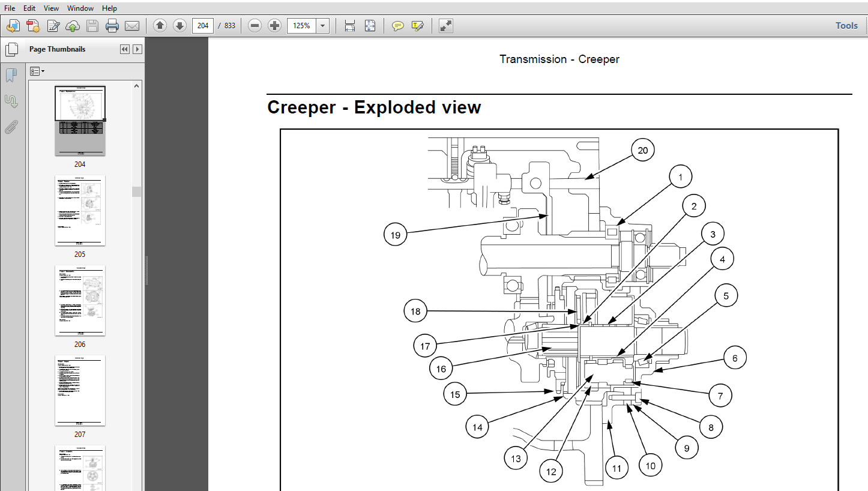The image size is (868, 491).
Task: Open the Bookmarks panel icon
Action: (x=11, y=75)
